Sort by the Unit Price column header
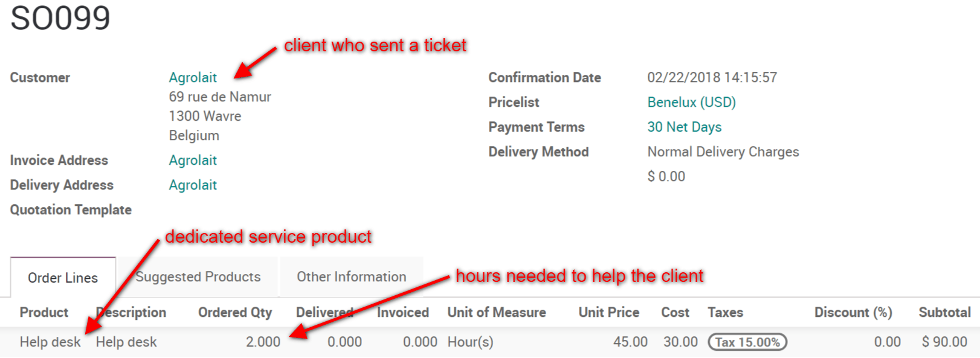 [608, 313]
